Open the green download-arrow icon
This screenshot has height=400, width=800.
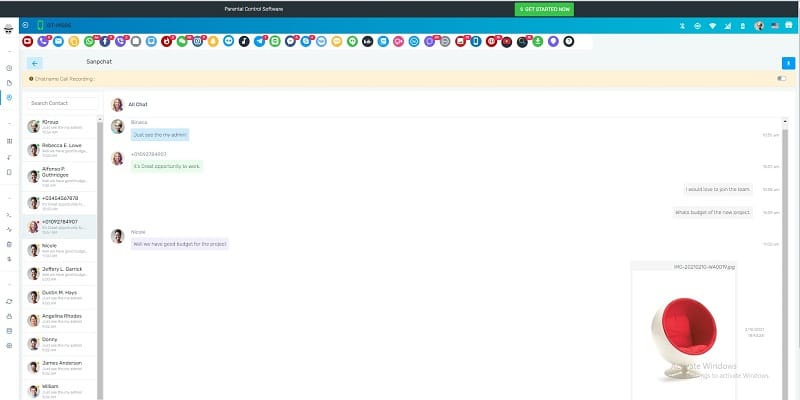pyautogui.click(x=538, y=41)
